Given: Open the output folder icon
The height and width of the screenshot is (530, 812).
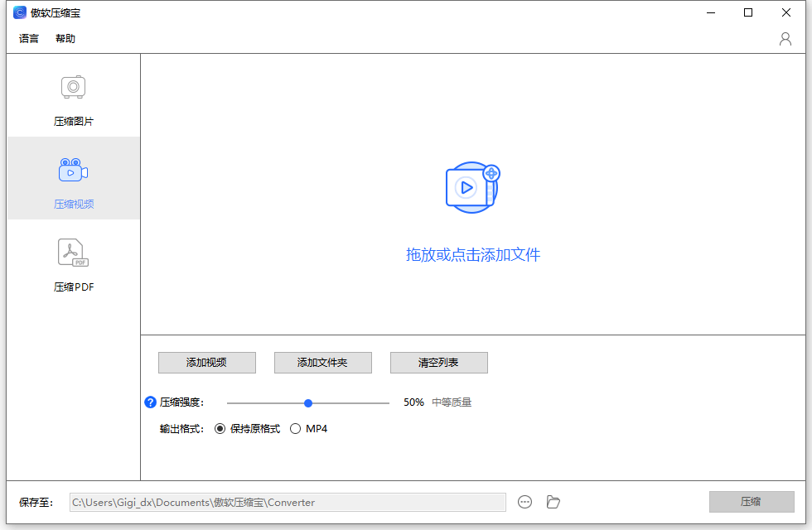Looking at the screenshot, I should 553,502.
